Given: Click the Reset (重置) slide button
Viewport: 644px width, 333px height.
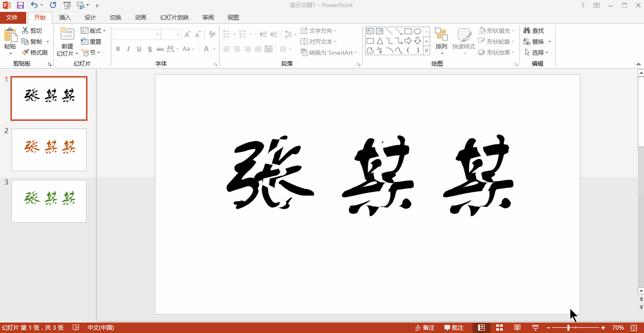Looking at the screenshot, I should pos(91,41).
